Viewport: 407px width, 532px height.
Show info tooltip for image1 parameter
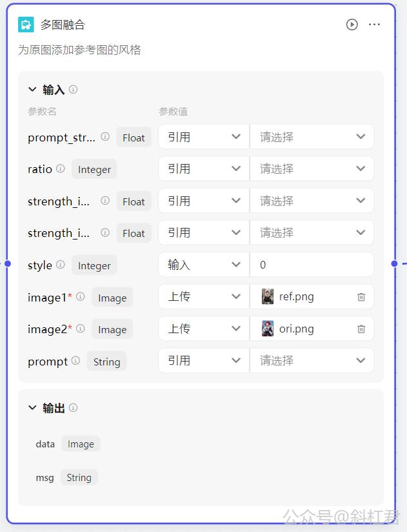81,296
